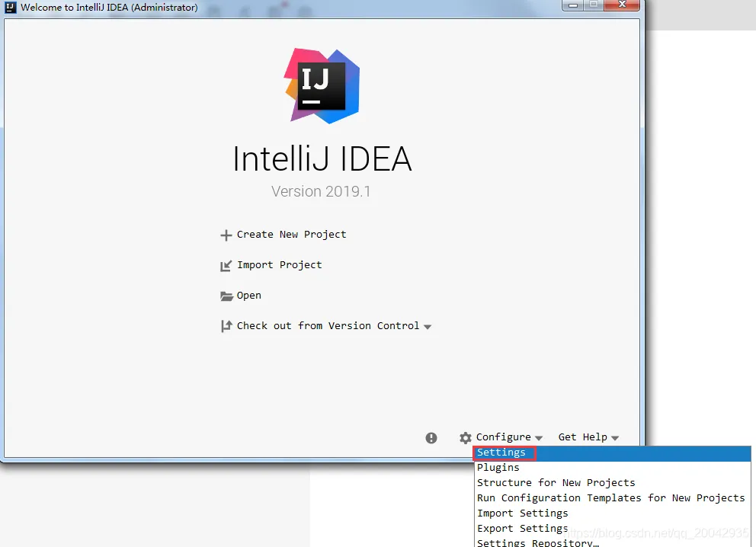Click the IntelliJ IDEA heading text
756x547 pixels.
[322, 158]
